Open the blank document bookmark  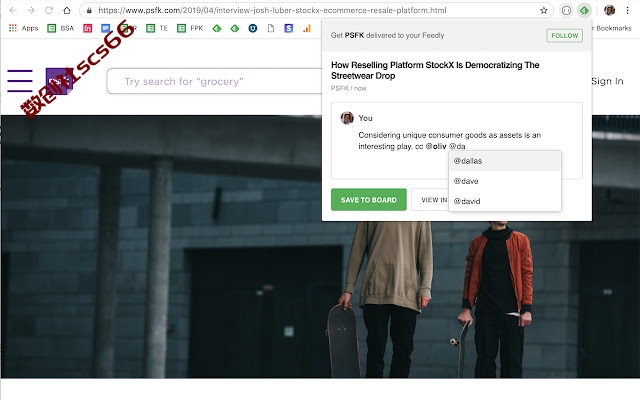coord(271,28)
